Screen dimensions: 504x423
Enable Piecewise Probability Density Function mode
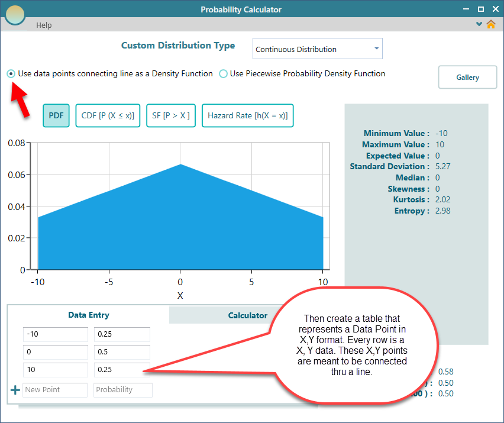click(223, 73)
